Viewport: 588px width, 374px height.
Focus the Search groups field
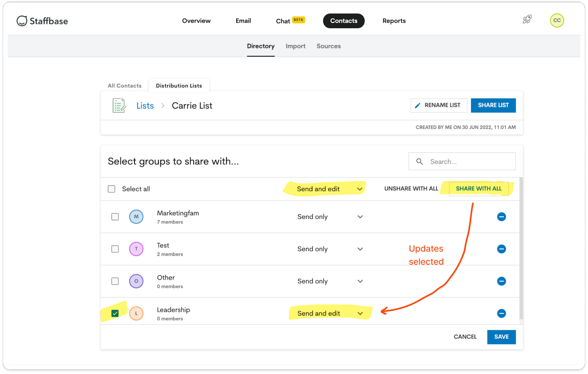click(462, 161)
